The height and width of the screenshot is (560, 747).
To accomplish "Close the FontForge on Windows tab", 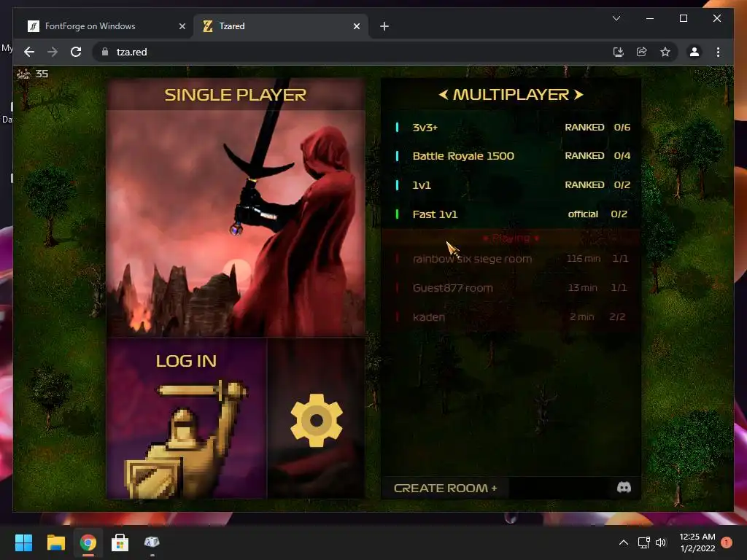I will click(x=182, y=26).
